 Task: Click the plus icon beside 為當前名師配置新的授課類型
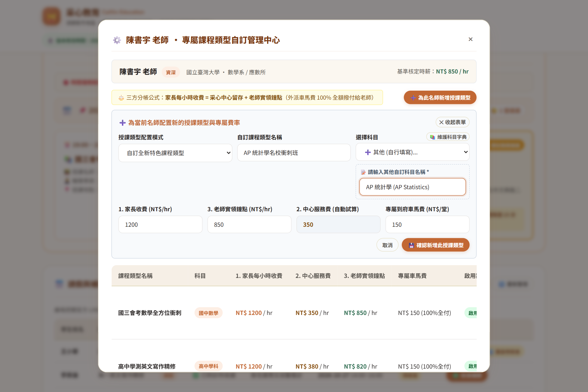pyautogui.click(x=122, y=123)
